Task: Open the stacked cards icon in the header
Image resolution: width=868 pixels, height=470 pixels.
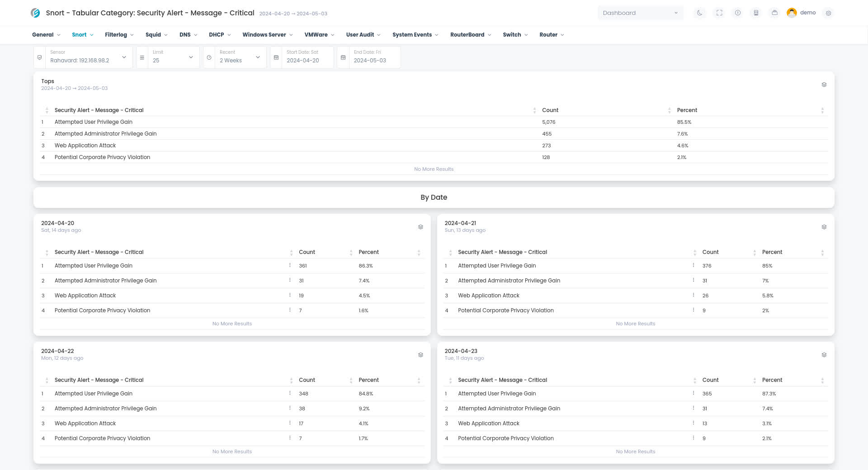Action: pyautogui.click(x=774, y=13)
